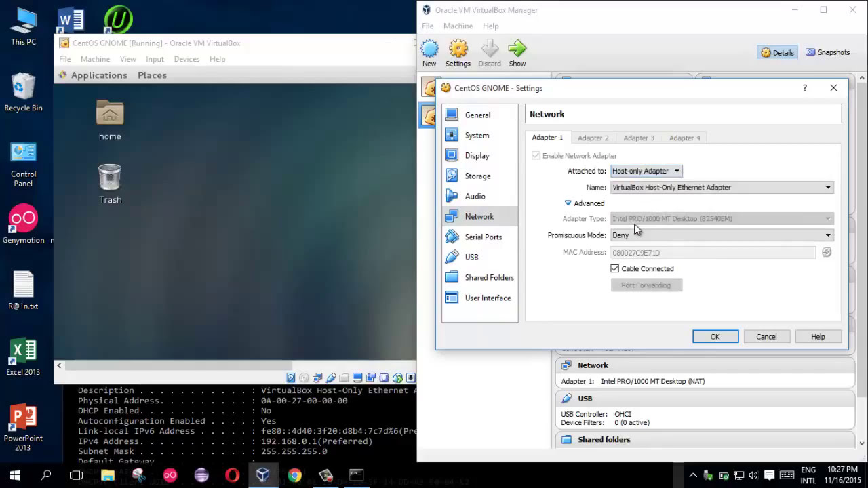
Task: Click Port Forwarding button
Action: point(646,285)
